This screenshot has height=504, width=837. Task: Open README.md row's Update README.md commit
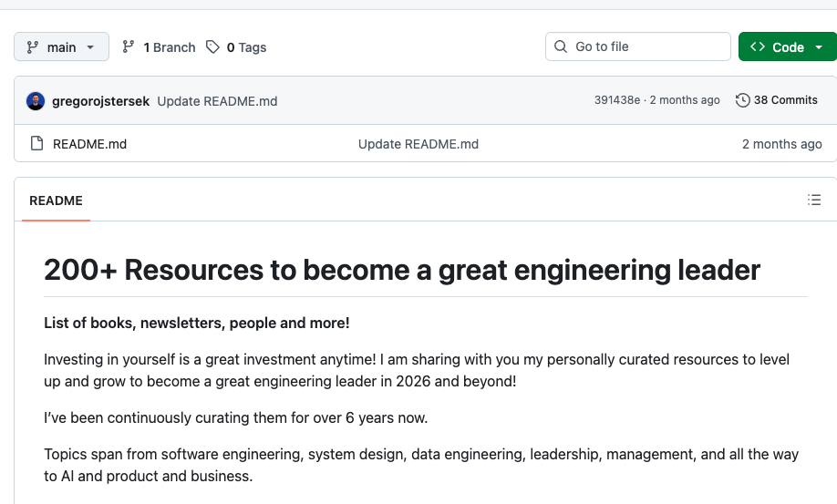tap(418, 144)
